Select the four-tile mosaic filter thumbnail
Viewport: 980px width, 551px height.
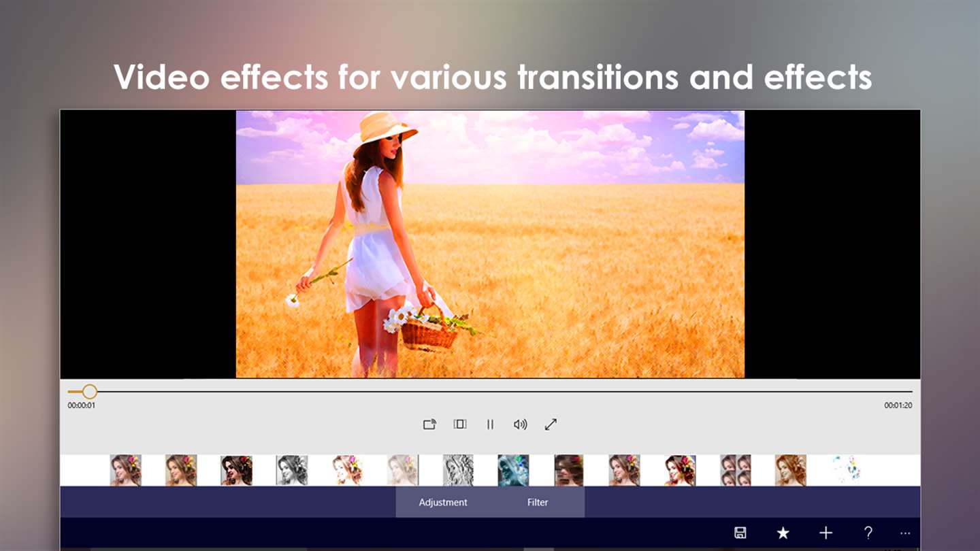(x=735, y=470)
